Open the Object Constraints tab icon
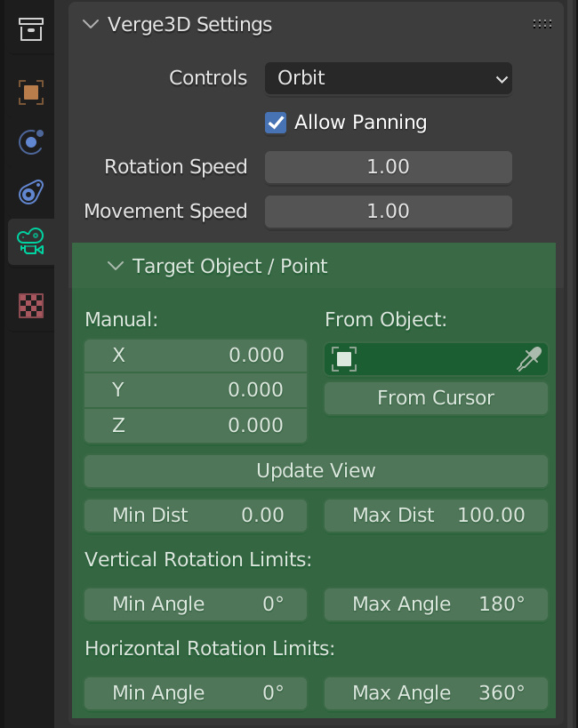 point(30,192)
